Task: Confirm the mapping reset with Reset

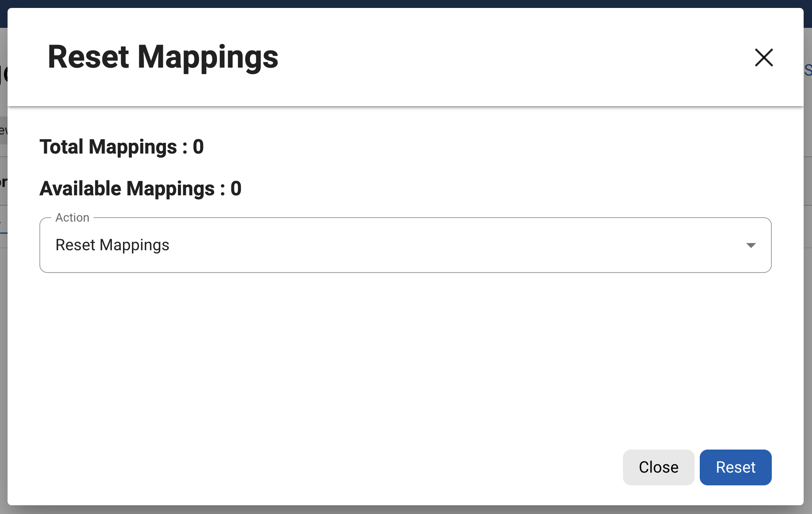Action: click(x=735, y=467)
